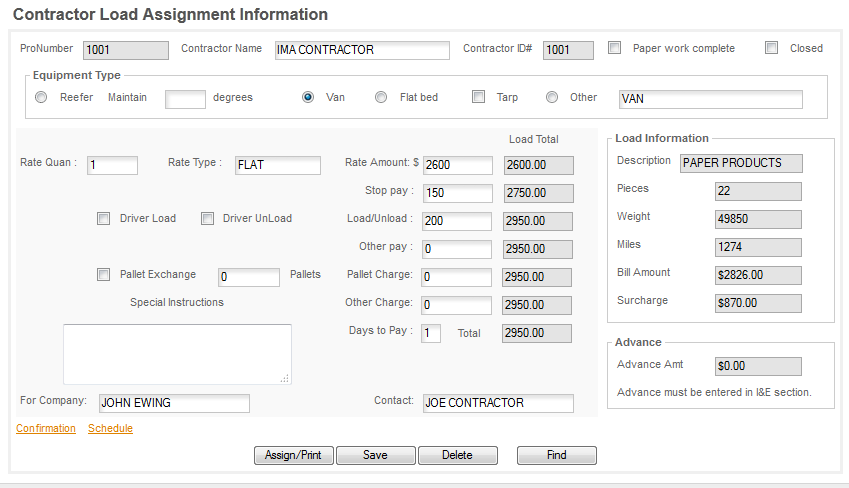Click the Contact field showing JOE CONTRACTOR
The width and height of the screenshot is (849, 488).
tap(498, 404)
